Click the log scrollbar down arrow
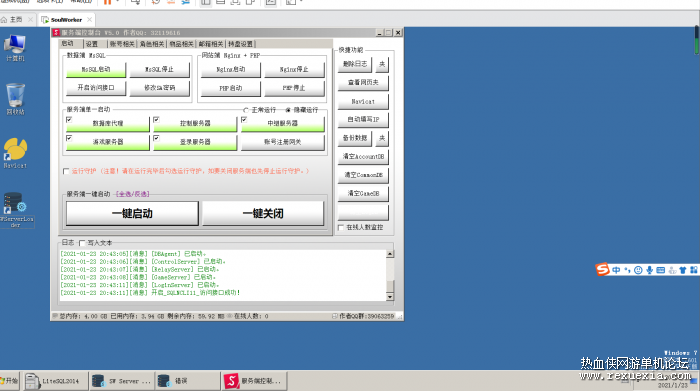The height and width of the screenshot is (391, 700). coord(390,297)
